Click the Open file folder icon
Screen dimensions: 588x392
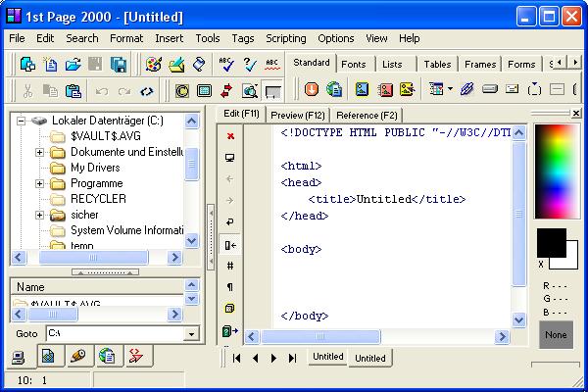(x=73, y=65)
